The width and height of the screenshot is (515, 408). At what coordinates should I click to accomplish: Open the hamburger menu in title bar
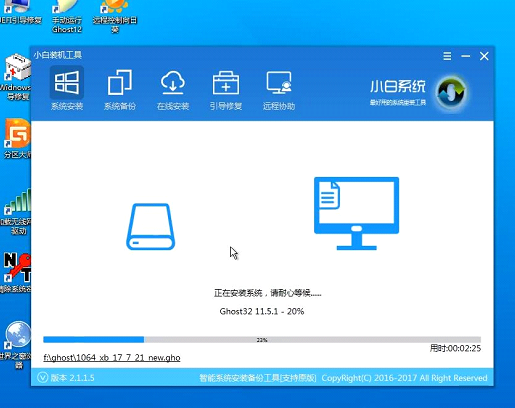[x=447, y=56]
